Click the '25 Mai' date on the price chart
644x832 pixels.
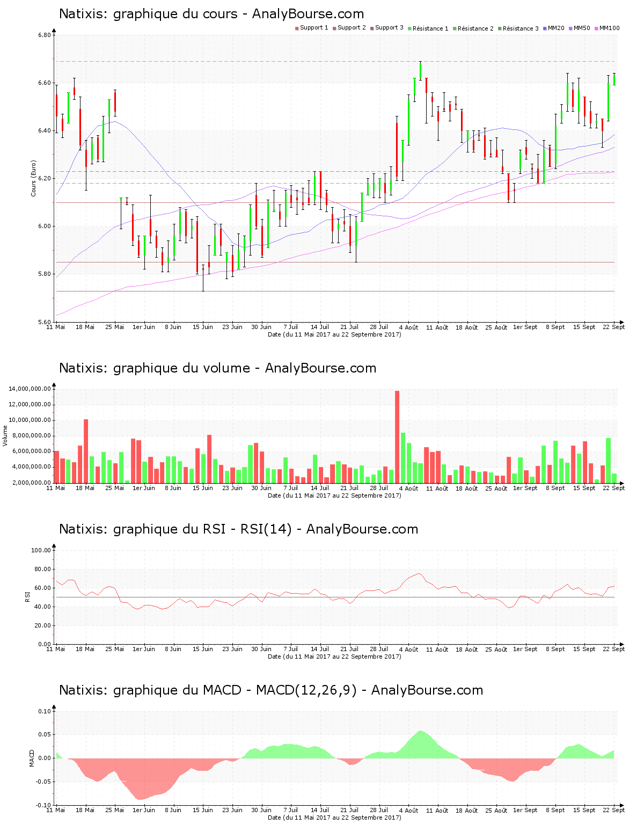[115, 327]
